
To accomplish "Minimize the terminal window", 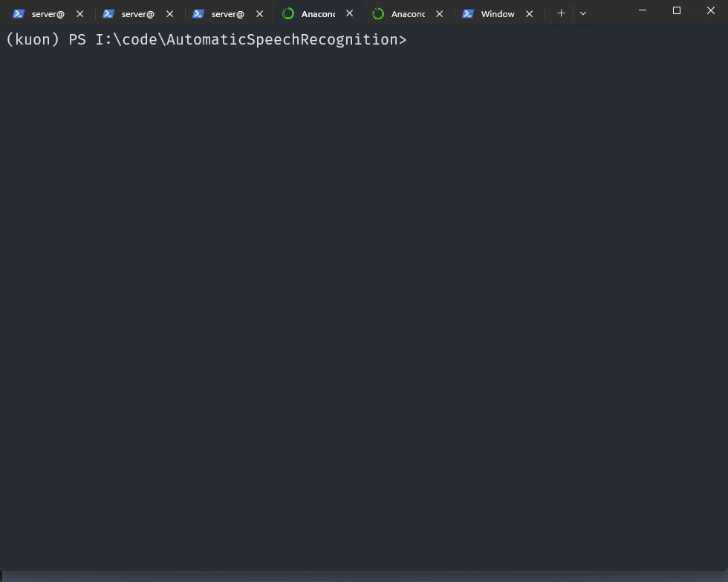I will click(643, 10).
